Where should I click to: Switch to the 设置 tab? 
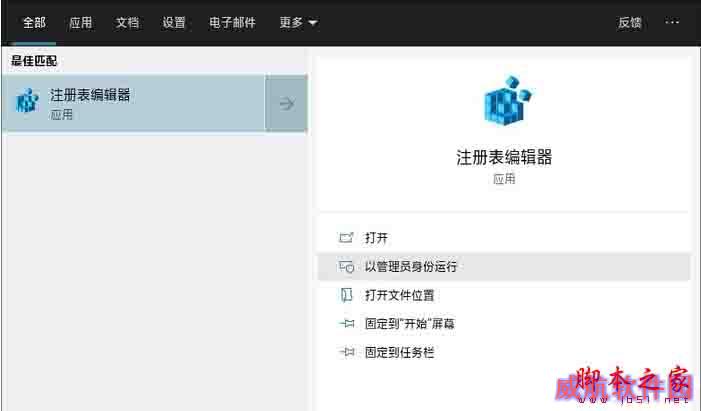[x=174, y=22]
